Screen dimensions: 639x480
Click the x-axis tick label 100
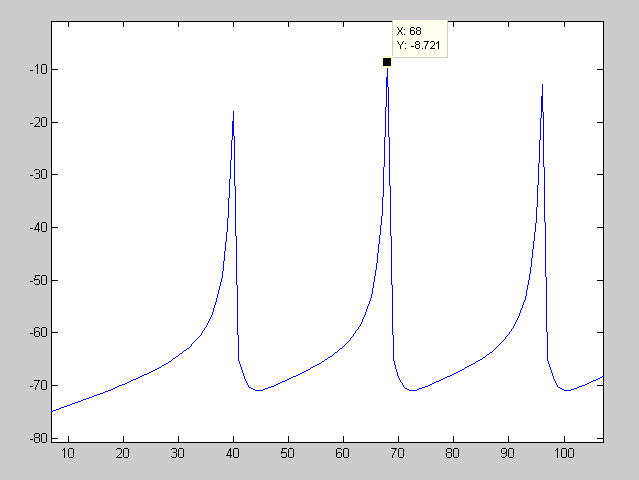(x=564, y=453)
